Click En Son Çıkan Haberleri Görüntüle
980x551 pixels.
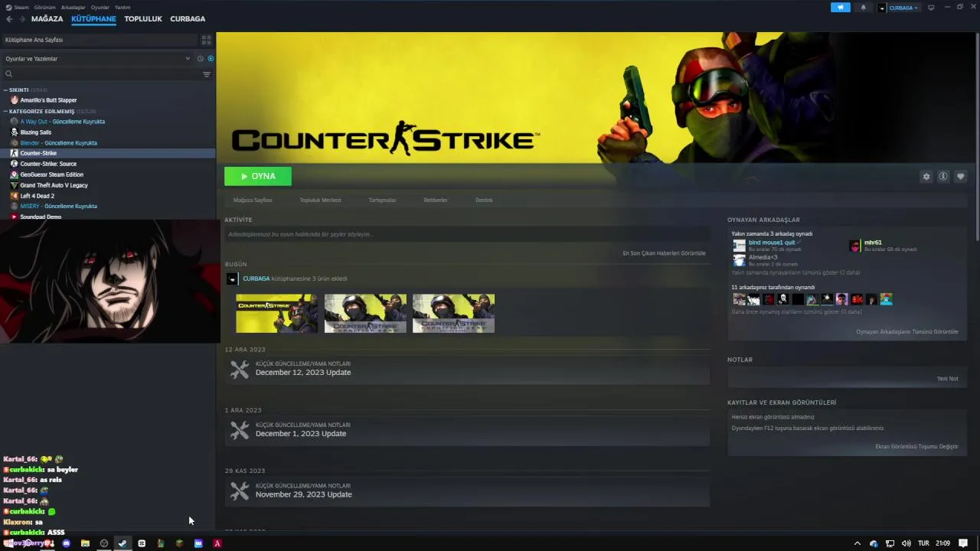[x=664, y=253]
